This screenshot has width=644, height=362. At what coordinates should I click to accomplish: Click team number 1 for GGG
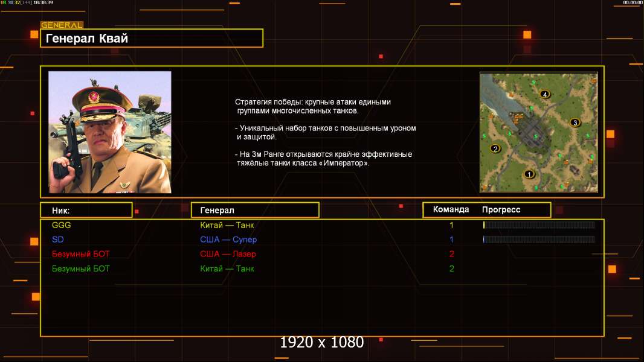451,225
